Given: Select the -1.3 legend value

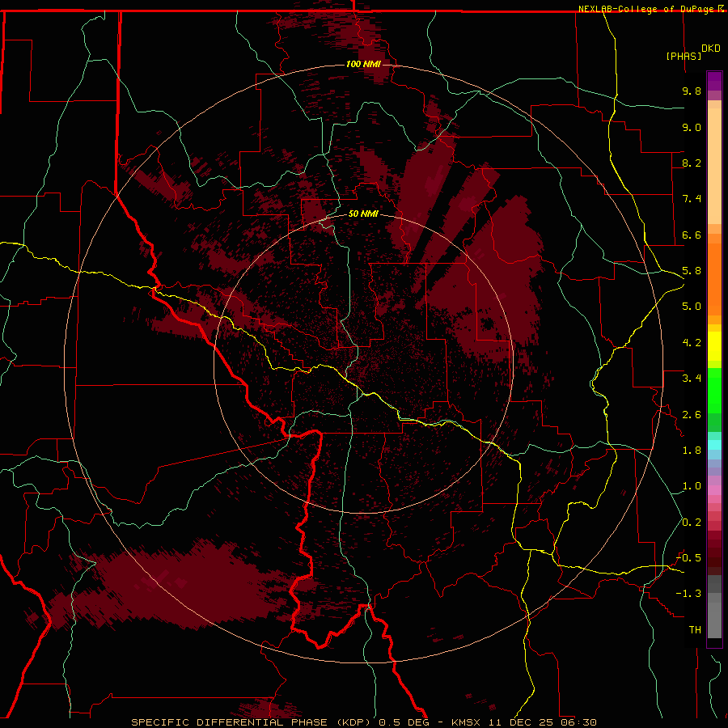Looking at the screenshot, I should [x=688, y=594].
